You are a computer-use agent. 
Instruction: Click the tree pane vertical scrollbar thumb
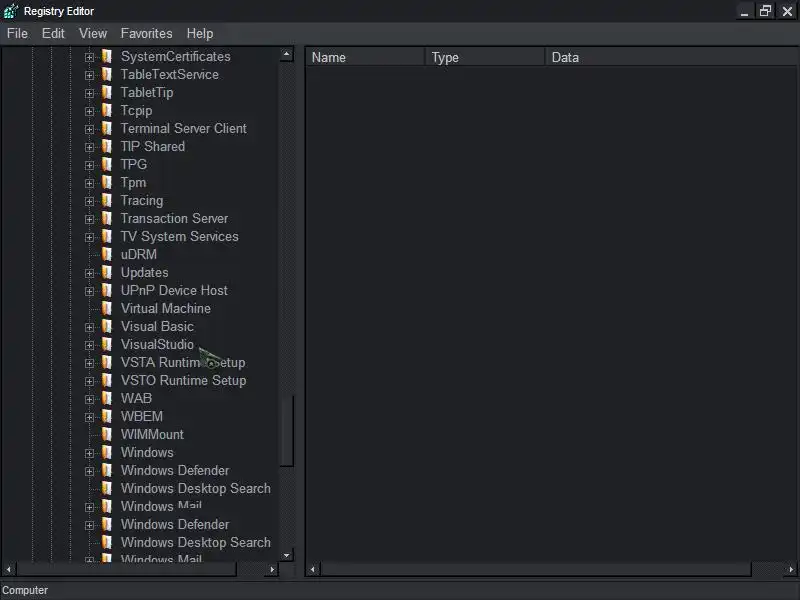(x=287, y=431)
